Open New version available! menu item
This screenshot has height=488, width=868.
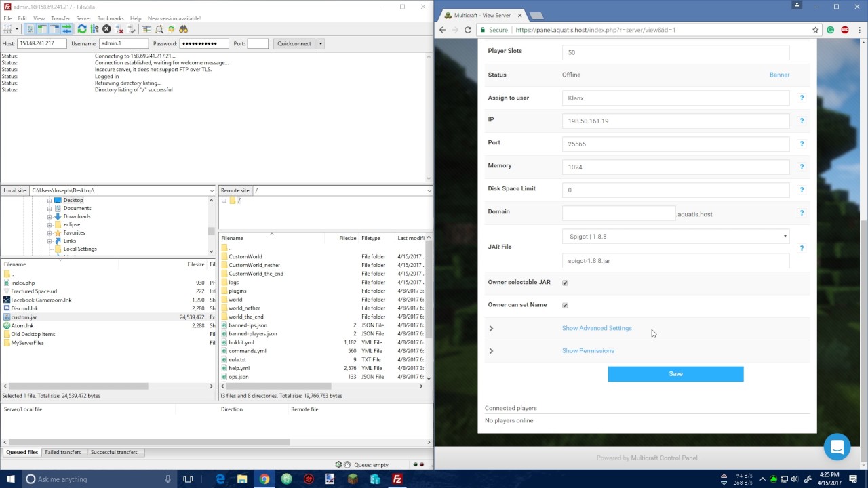[174, 18]
